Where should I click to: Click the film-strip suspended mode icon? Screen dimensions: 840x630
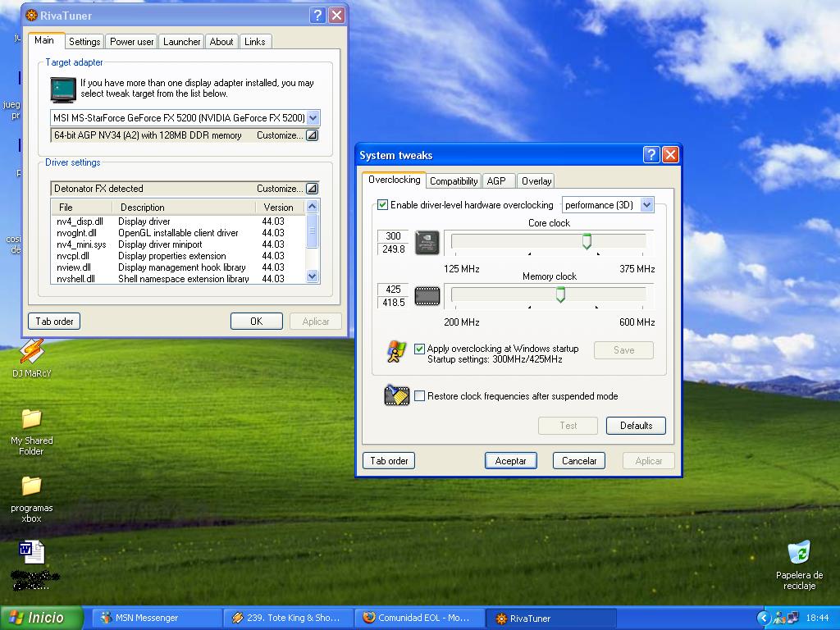point(397,396)
